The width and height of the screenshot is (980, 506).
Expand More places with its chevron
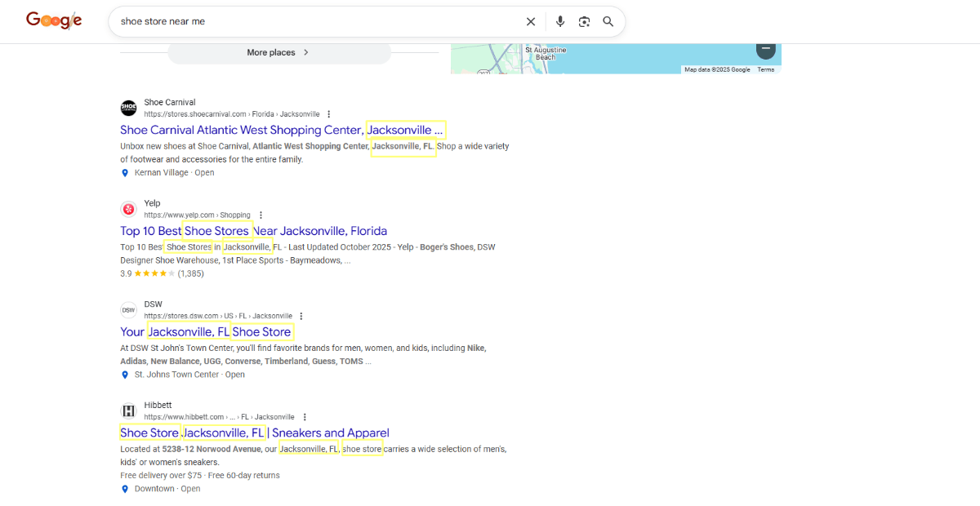coord(306,51)
